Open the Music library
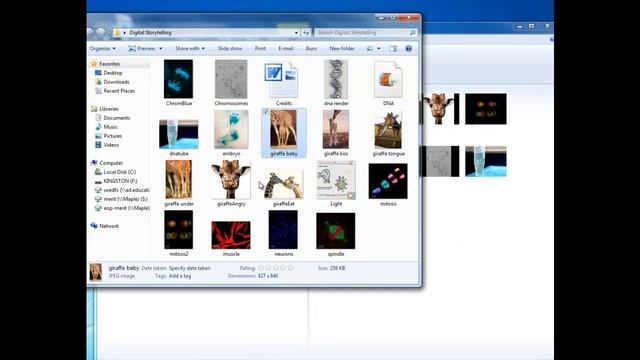Screen dimensions: 640x360 pyautogui.click(x=110, y=127)
